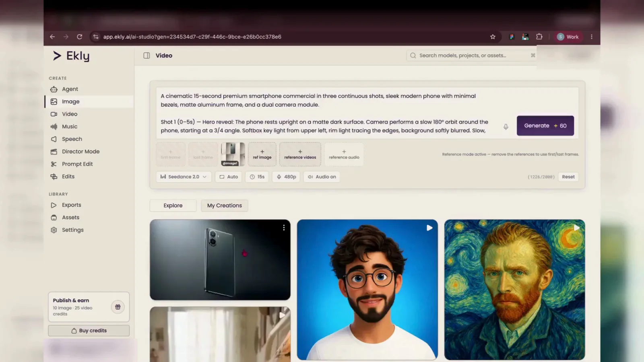Click the Publish & earn card text
644x362 pixels.
coord(73,307)
